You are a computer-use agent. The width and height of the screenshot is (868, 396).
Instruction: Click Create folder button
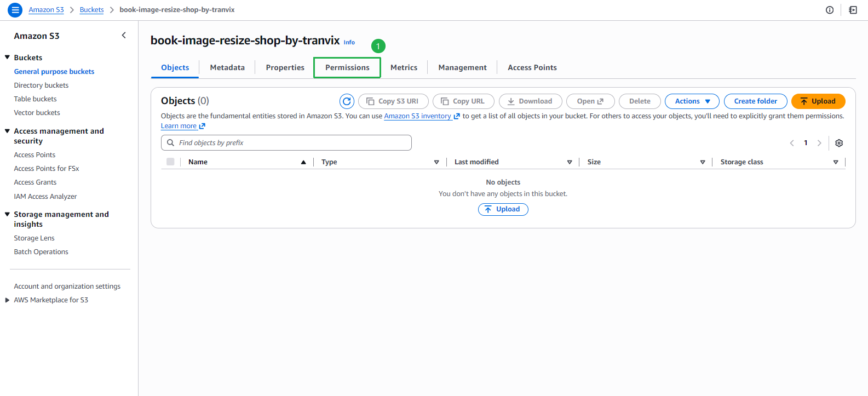point(756,101)
